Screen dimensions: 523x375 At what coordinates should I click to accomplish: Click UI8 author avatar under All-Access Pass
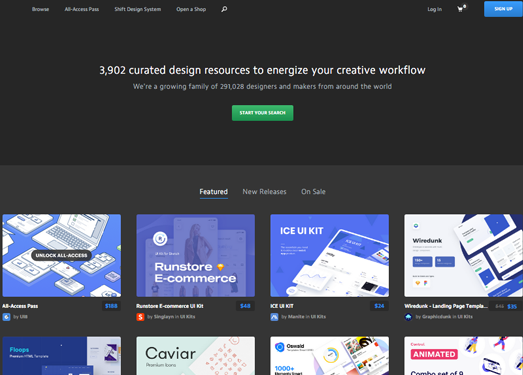click(x=6, y=317)
